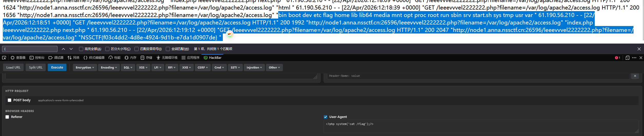Click the red error count indicator

tap(617, 58)
